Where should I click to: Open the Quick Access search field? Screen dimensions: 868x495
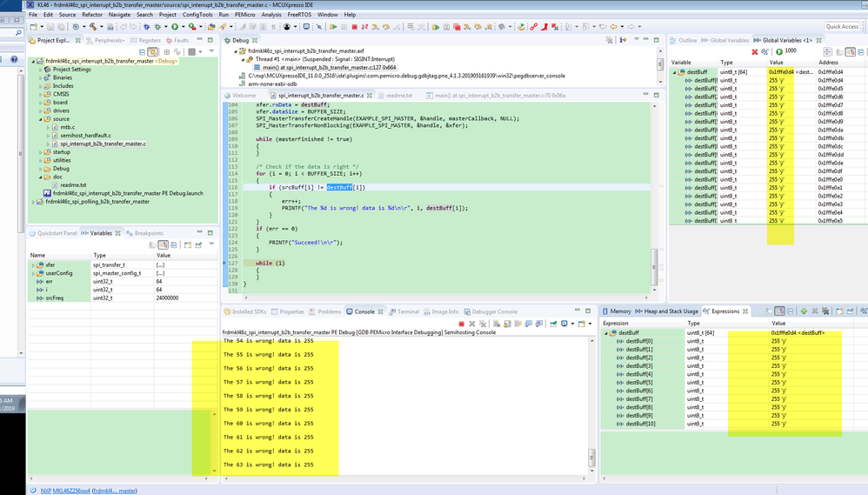[x=841, y=27]
